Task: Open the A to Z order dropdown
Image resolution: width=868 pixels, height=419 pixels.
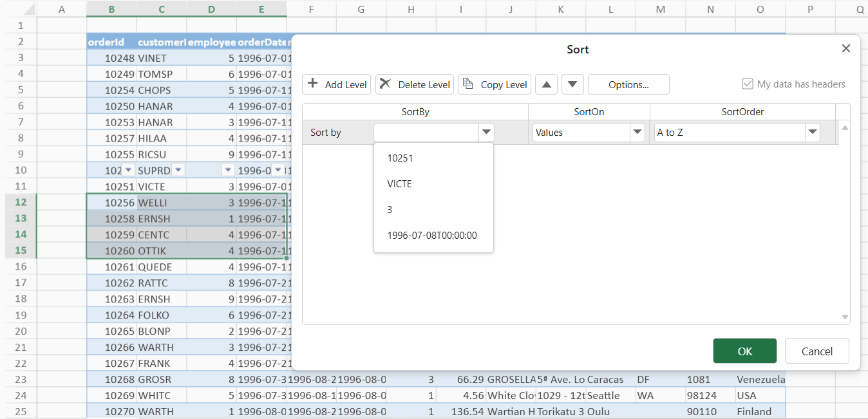Action: point(812,133)
